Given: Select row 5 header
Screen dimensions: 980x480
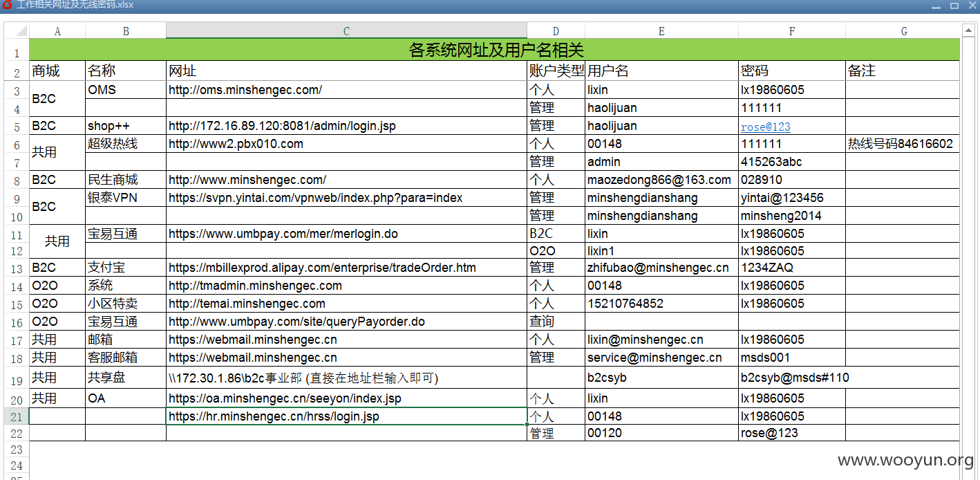Looking at the screenshot, I should click(x=17, y=126).
